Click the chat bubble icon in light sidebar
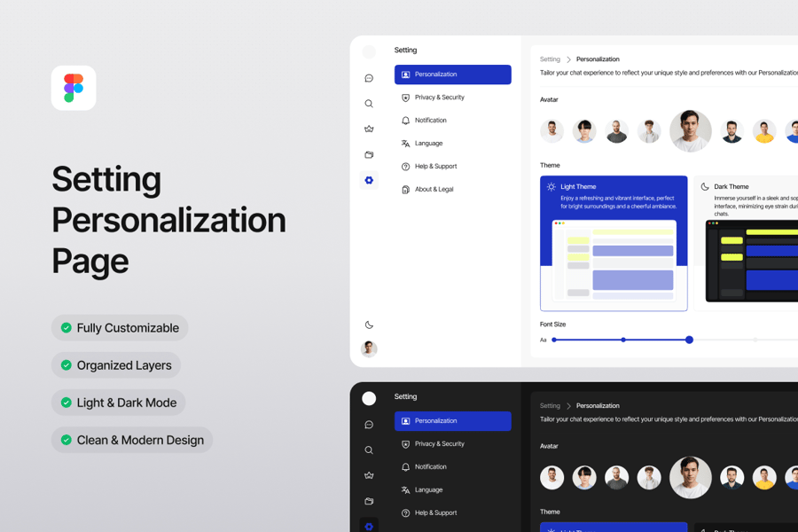The height and width of the screenshot is (532, 798). coord(369,78)
